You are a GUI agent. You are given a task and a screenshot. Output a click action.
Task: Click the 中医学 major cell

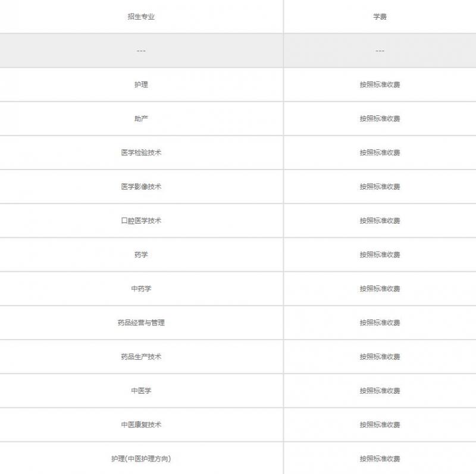click(141, 391)
